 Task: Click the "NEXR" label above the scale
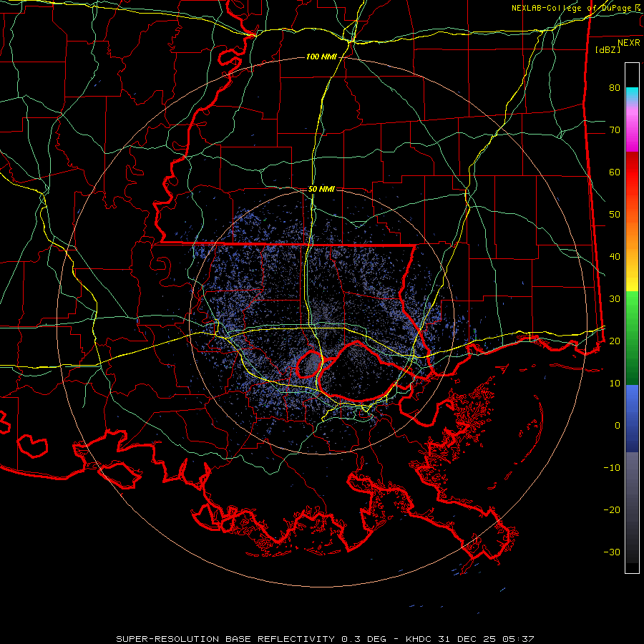(628, 43)
